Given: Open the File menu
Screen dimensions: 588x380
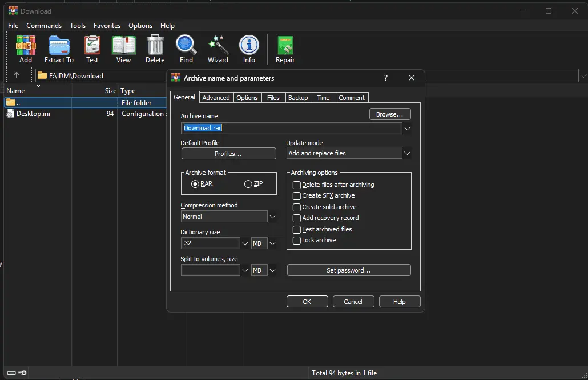Looking at the screenshot, I should (x=13, y=26).
